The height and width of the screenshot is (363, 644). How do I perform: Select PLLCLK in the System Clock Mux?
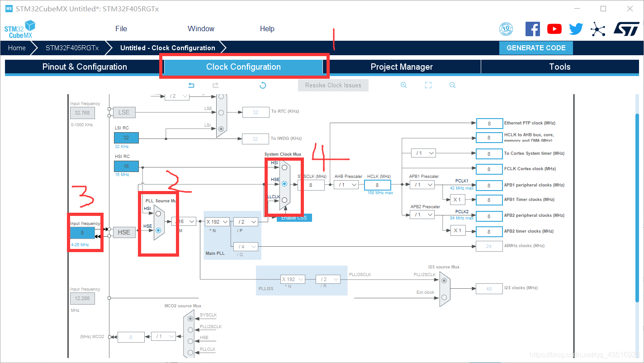(x=284, y=200)
